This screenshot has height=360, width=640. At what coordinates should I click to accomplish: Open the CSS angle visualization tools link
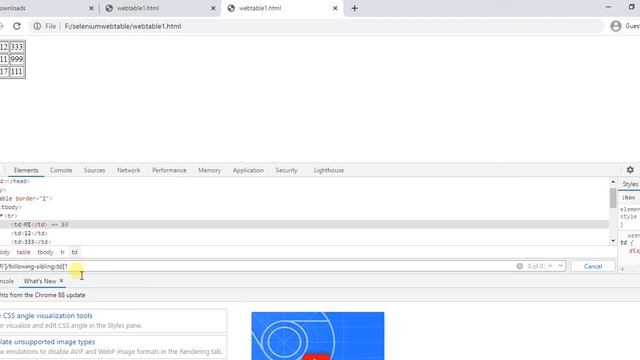(x=48, y=316)
